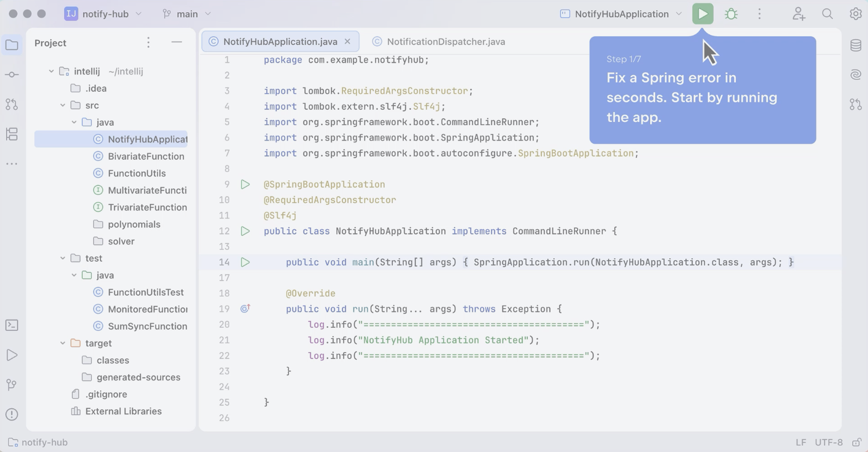
Task: Open the main branch dropdown
Action: [187, 14]
